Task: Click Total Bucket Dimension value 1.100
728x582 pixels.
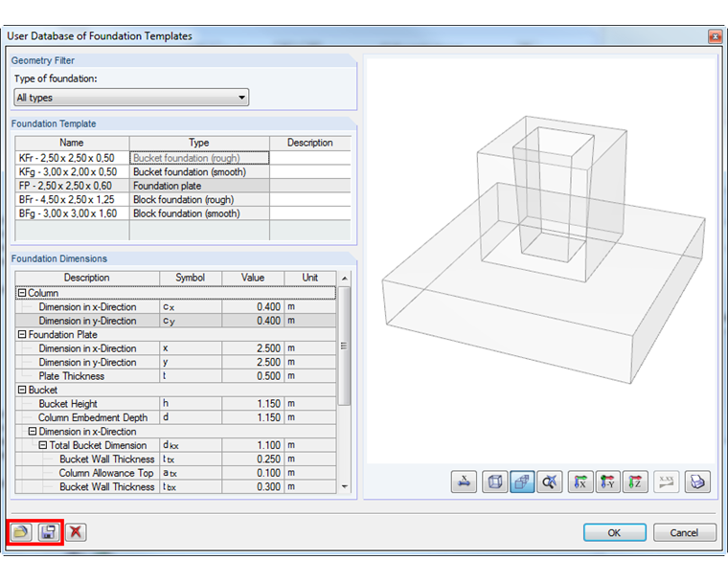Action: click(x=253, y=445)
